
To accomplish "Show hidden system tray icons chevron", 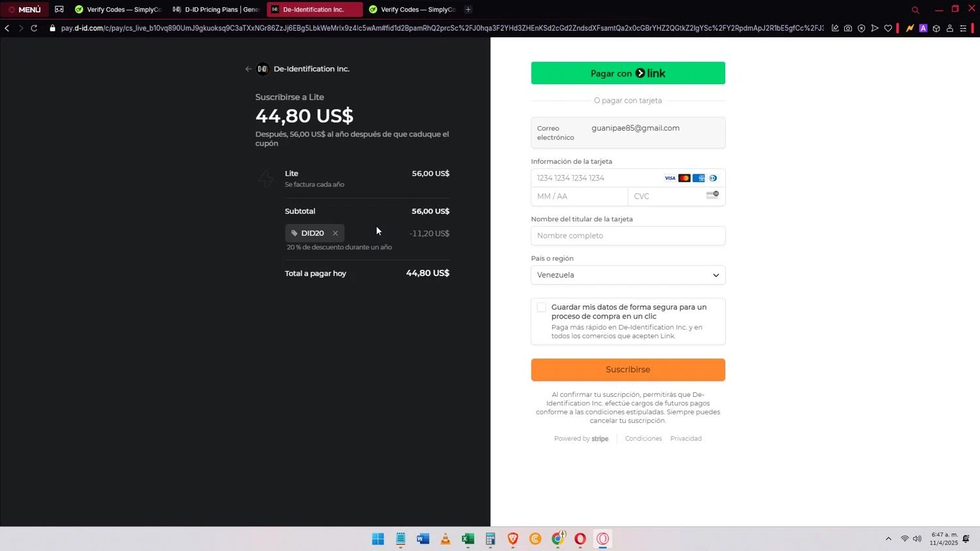I will pyautogui.click(x=889, y=539).
